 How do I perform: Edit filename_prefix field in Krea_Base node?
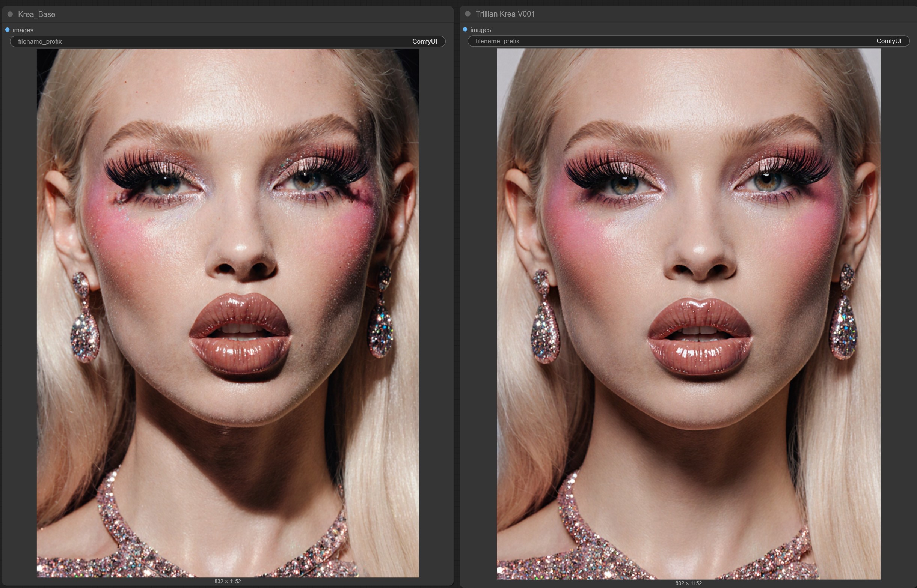click(228, 41)
